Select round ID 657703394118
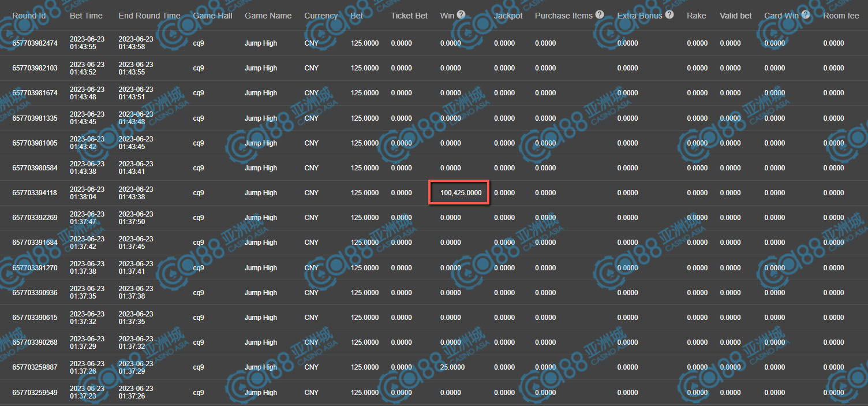Image resolution: width=868 pixels, height=406 pixels. point(35,193)
